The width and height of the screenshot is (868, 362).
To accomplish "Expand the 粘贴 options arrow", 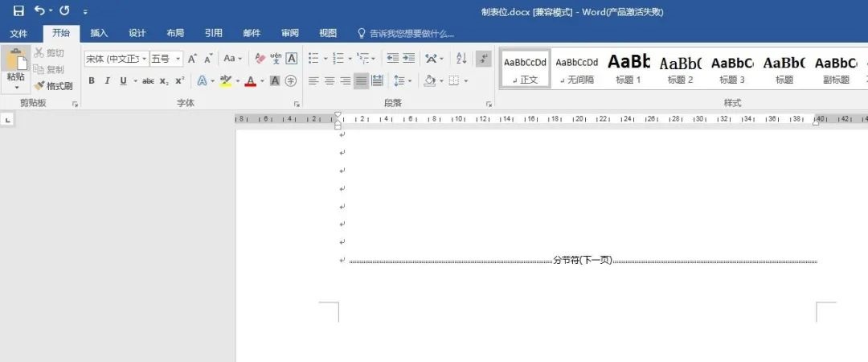I will tap(16, 88).
